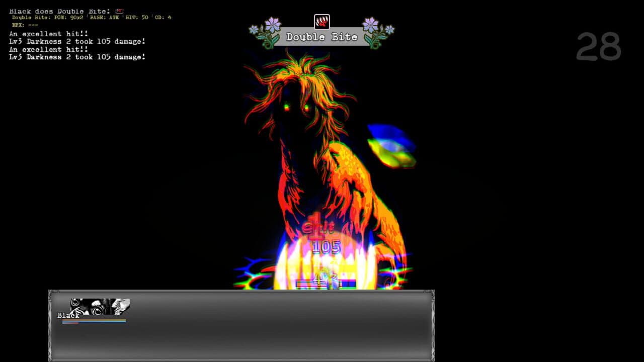Toggle the battle log visibility
Viewport: 644px width, 362px height.
click(x=75, y=34)
